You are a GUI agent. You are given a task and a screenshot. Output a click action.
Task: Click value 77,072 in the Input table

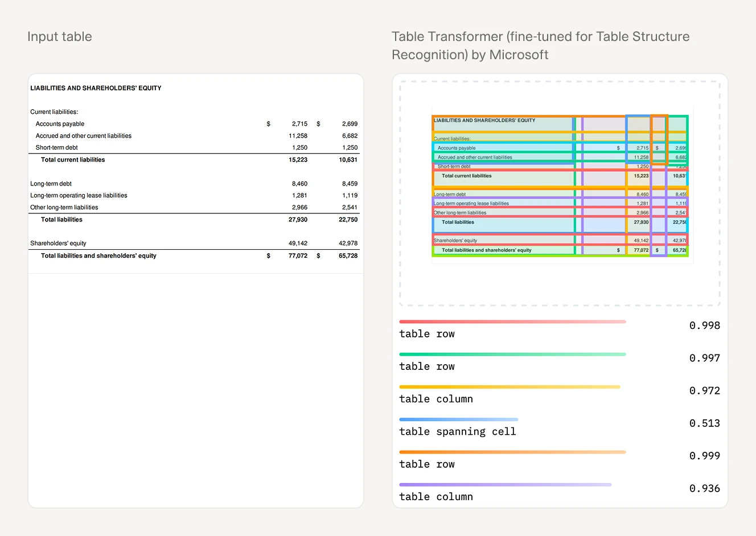coord(298,255)
